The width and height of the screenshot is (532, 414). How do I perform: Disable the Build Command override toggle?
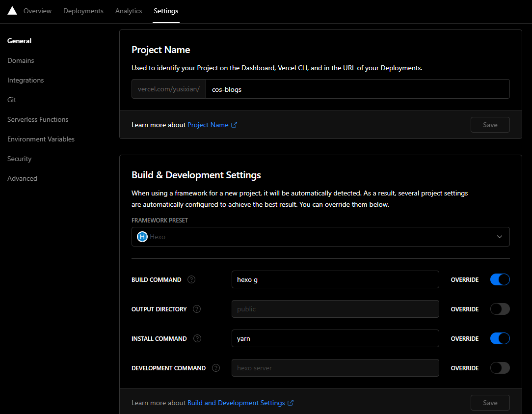500,279
